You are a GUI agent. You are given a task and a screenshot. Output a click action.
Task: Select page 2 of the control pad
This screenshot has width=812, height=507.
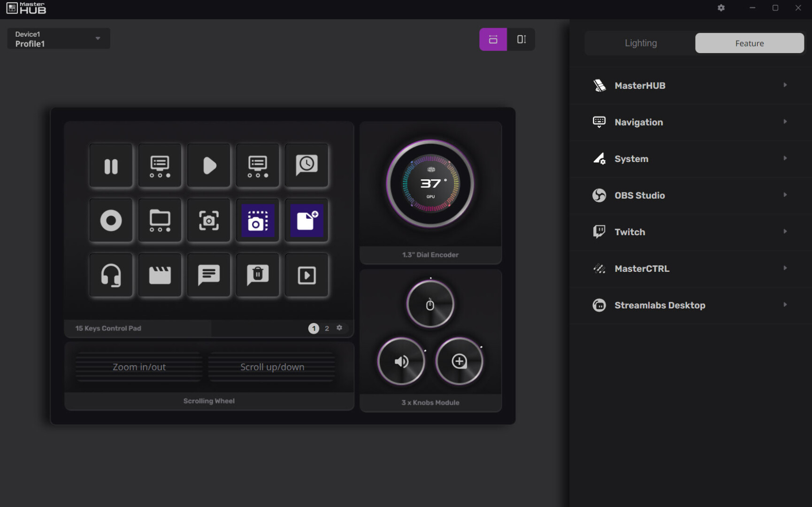(326, 328)
